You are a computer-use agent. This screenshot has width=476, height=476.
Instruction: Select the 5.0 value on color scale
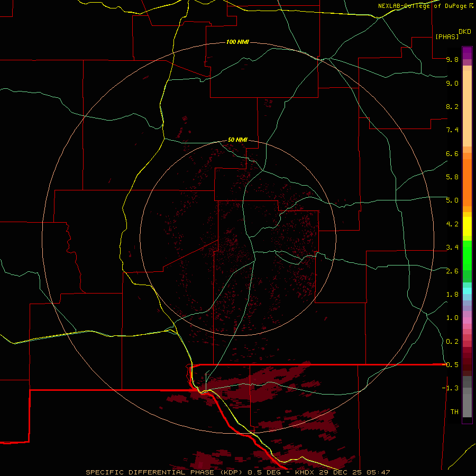[x=452, y=200]
